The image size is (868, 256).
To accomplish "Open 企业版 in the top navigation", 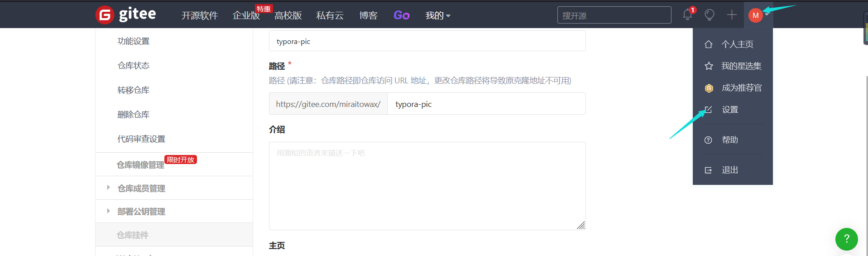I will click(246, 15).
